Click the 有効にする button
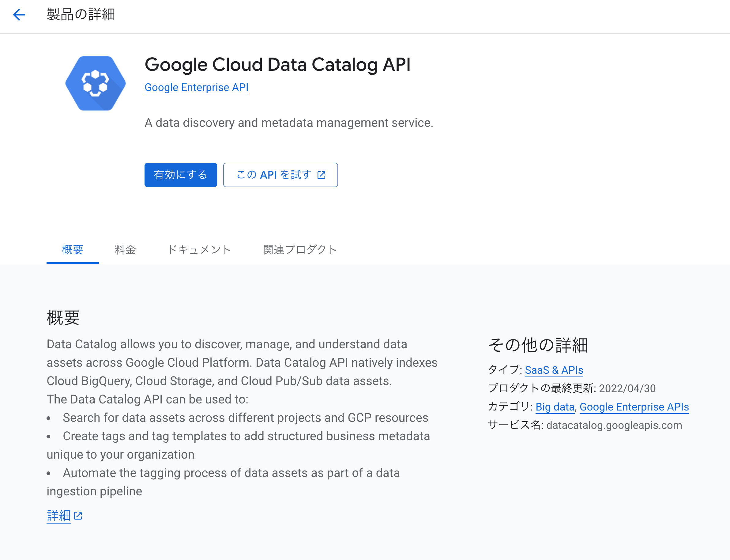 click(x=181, y=175)
